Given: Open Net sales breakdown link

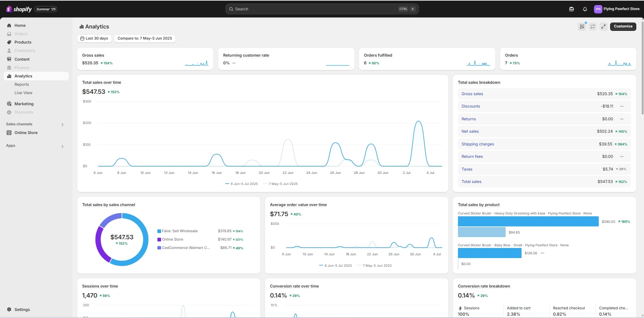Looking at the screenshot, I should point(470,131).
